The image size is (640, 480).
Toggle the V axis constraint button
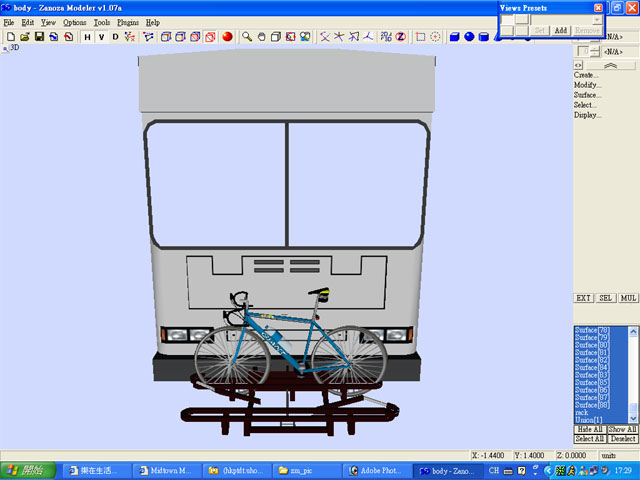[101, 37]
